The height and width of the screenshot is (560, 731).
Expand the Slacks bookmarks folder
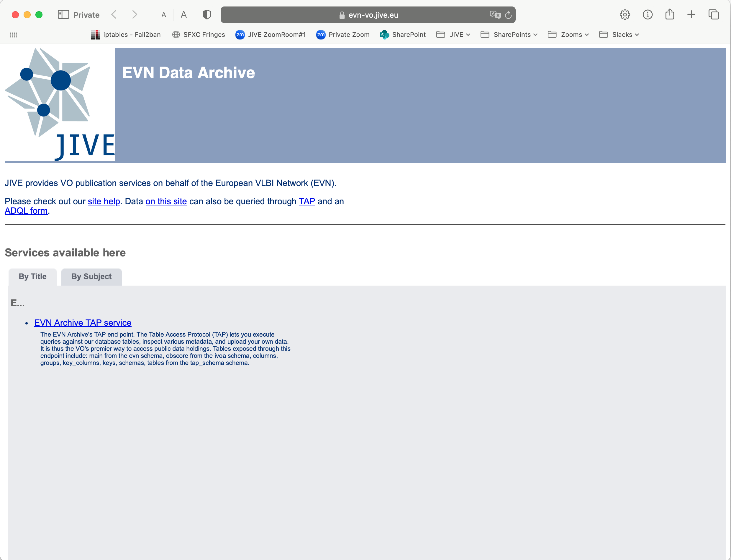(x=619, y=35)
